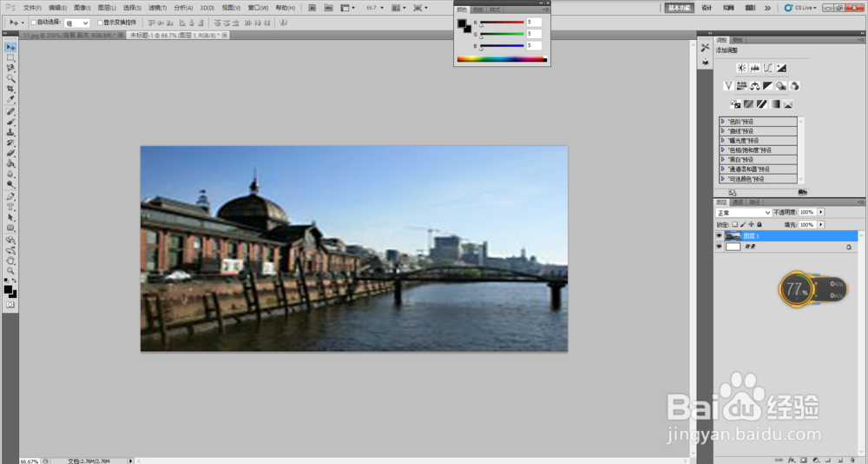Add a Gradient Map adjustment
Image resolution: width=868 pixels, height=464 pixels.
(x=775, y=103)
